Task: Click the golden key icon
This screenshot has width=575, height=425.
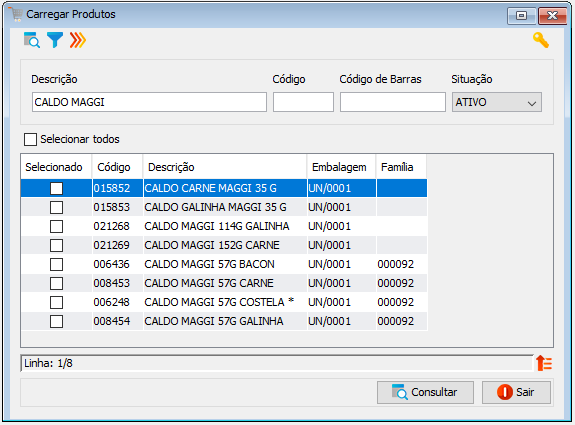Action: click(x=541, y=40)
